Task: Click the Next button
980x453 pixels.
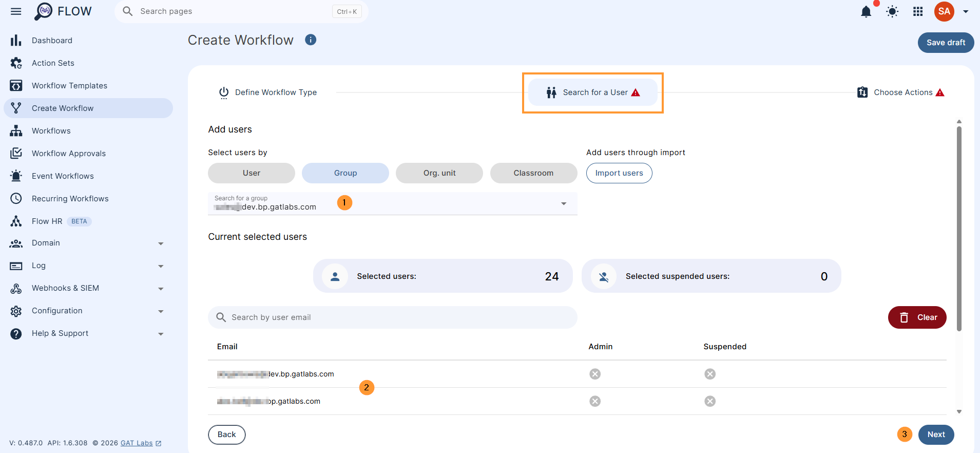Action: pos(936,435)
